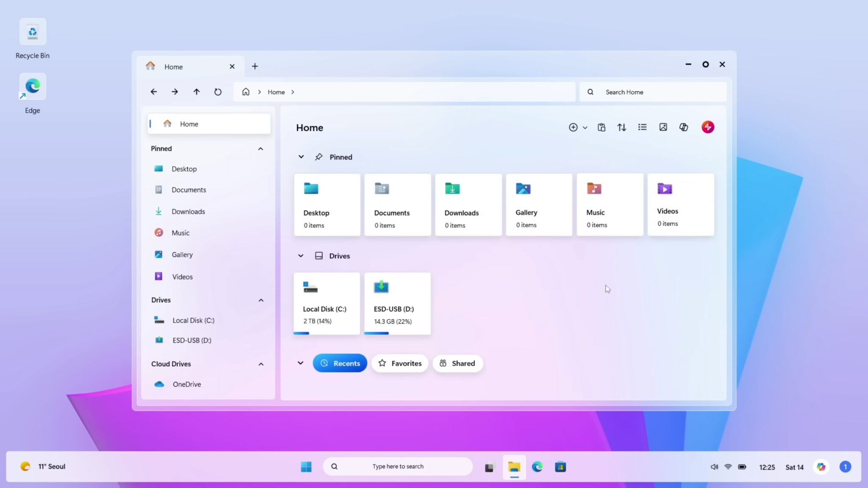Switch to thumbnail view layout
The image size is (868, 488).
[663, 127]
